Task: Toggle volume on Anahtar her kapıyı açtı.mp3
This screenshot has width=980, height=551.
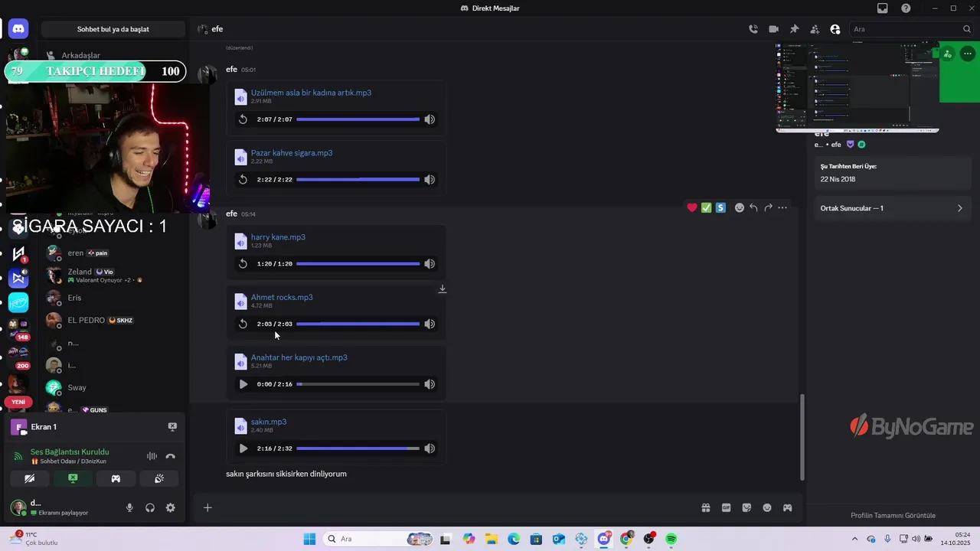Action: point(430,384)
